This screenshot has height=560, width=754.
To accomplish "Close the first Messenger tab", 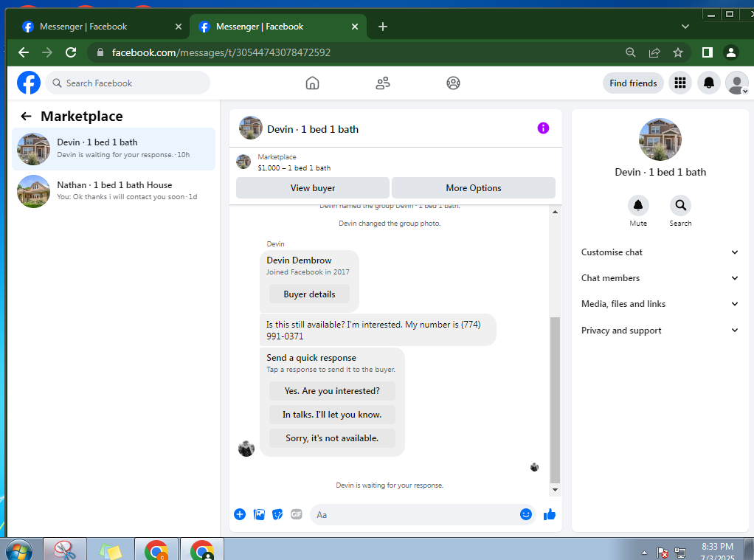I will click(x=179, y=27).
